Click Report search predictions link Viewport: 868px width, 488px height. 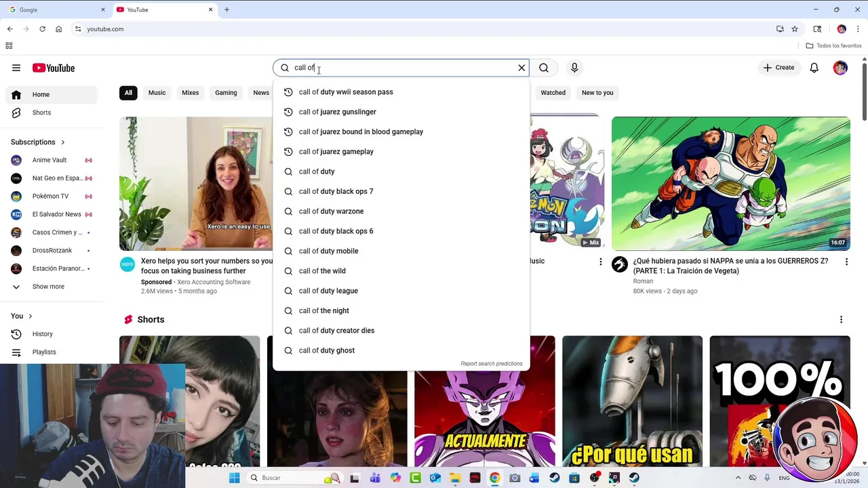(492, 364)
